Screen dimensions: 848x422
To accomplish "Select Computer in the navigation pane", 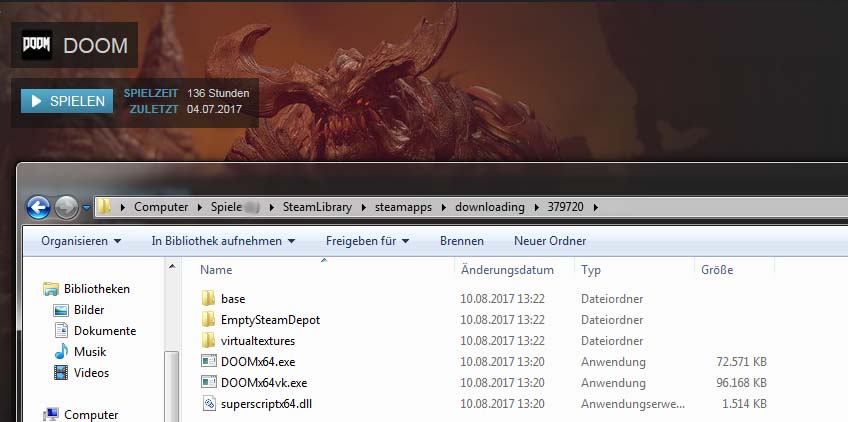I will [x=91, y=415].
